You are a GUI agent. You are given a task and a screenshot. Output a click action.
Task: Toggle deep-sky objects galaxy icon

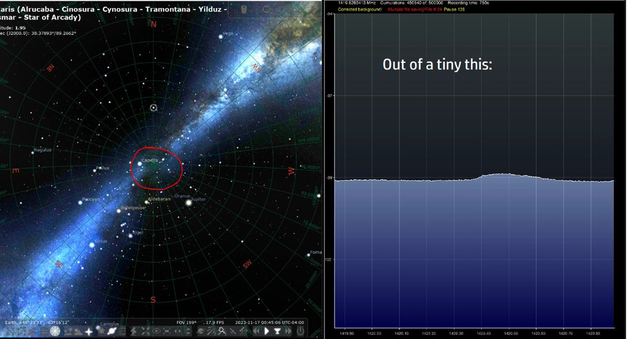[x=100, y=331]
